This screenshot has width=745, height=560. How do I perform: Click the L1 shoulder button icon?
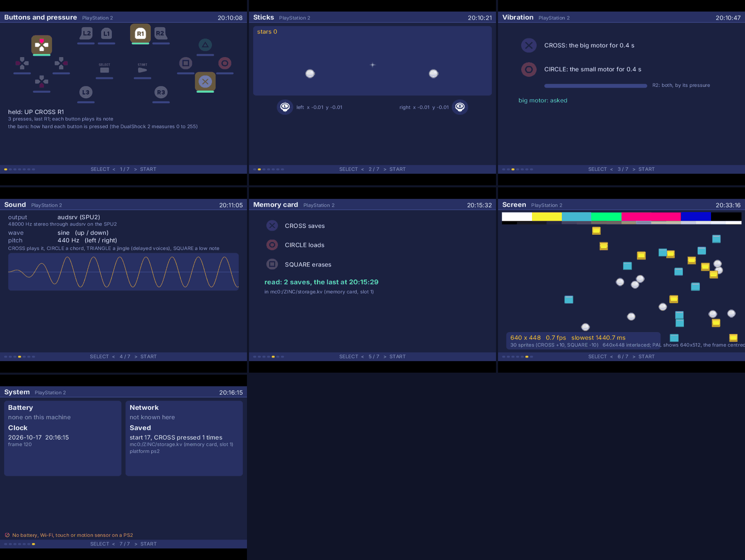click(107, 33)
